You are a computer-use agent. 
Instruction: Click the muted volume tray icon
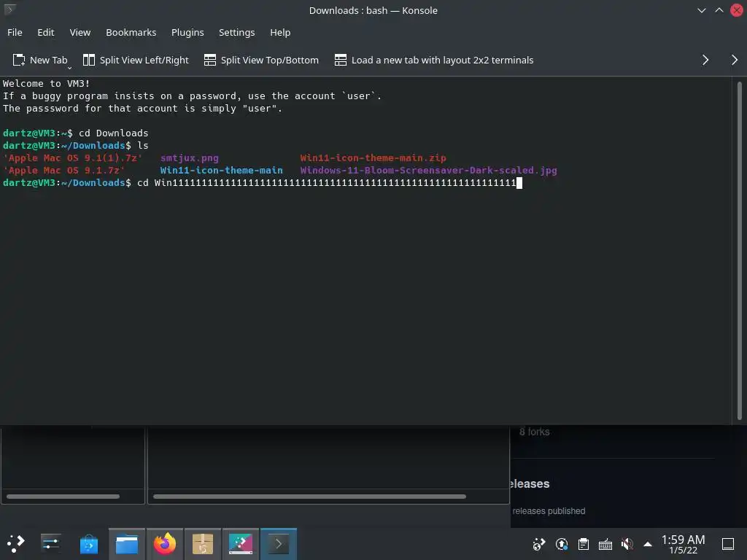(x=627, y=544)
